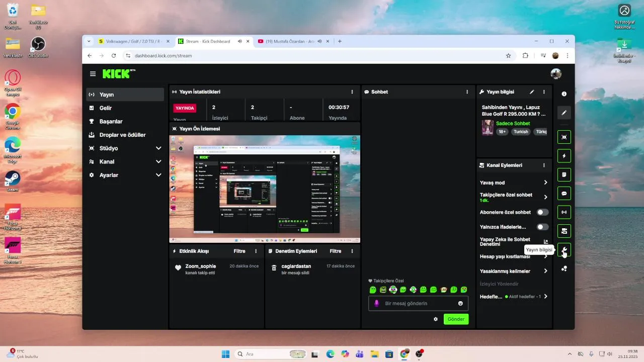Open the three-dot menu of Denetim Eylemleri

(x=352, y=251)
